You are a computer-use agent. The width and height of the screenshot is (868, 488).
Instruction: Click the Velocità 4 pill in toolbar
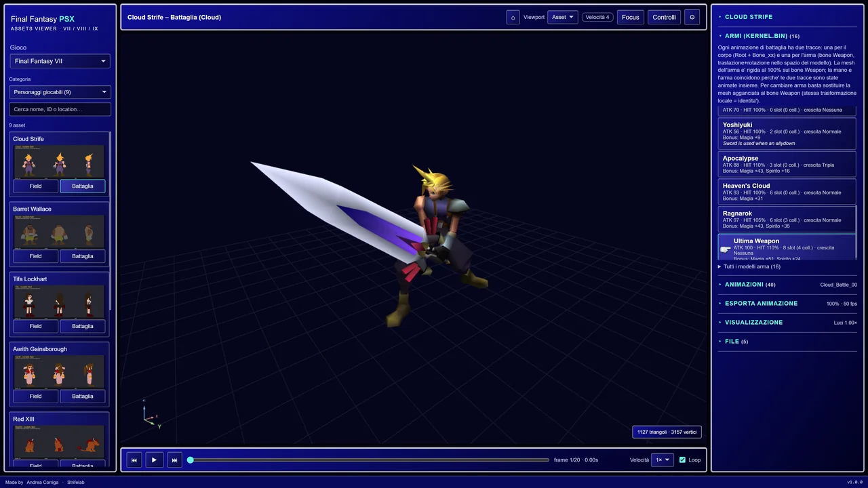[597, 17]
